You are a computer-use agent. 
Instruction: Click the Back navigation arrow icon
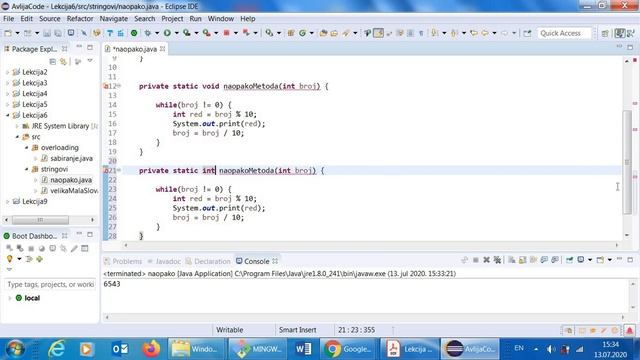(x=485, y=33)
